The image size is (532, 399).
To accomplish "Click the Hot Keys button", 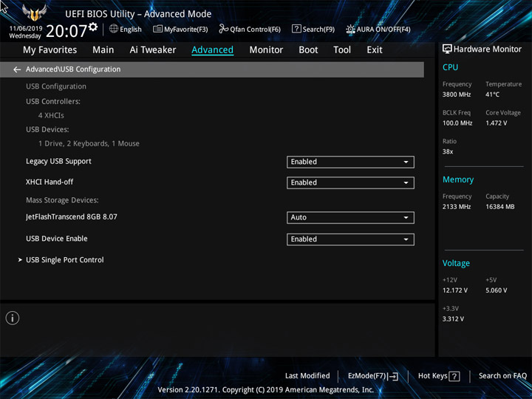I will (x=439, y=376).
